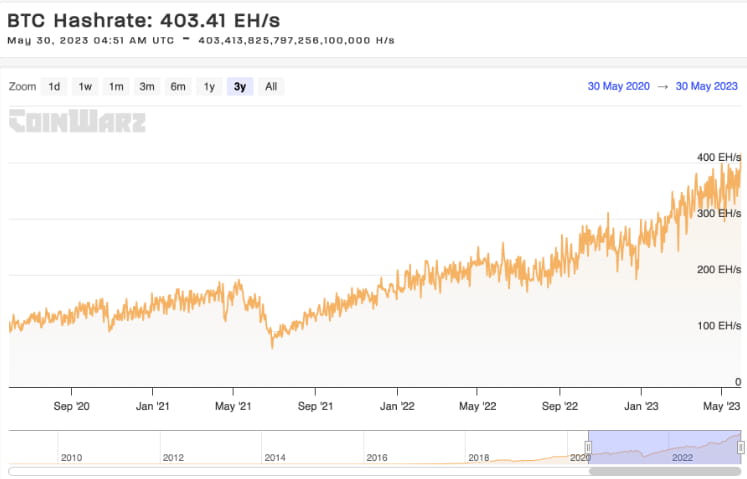The height and width of the screenshot is (479, 747).
Task: Switch zoom to 1m
Action: pos(116,87)
